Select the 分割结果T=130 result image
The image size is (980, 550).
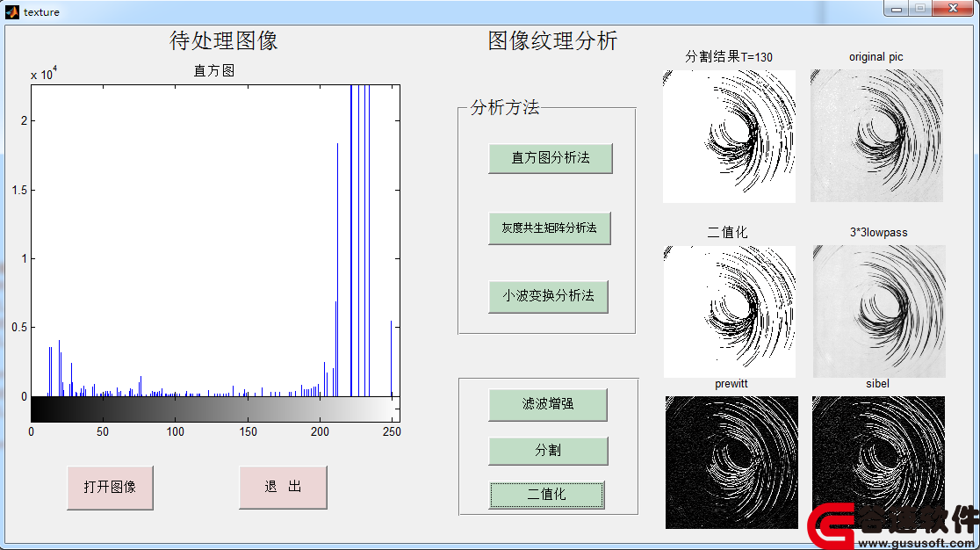point(729,136)
